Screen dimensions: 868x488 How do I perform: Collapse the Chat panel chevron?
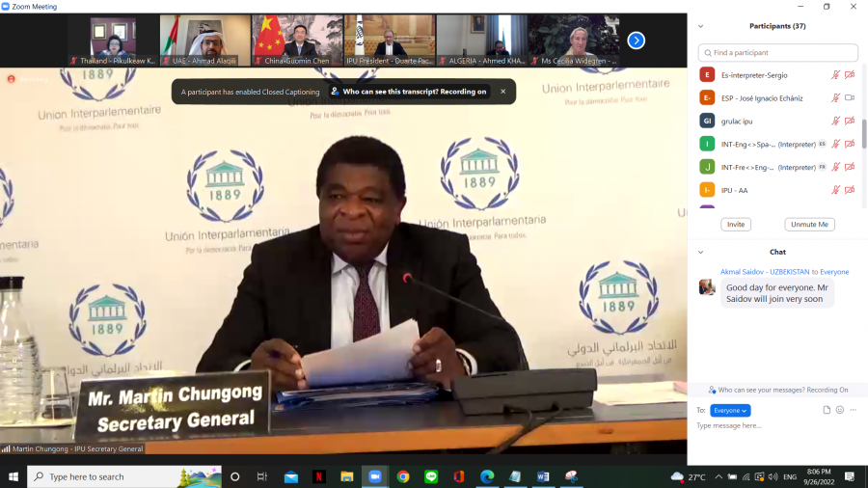[x=701, y=252]
